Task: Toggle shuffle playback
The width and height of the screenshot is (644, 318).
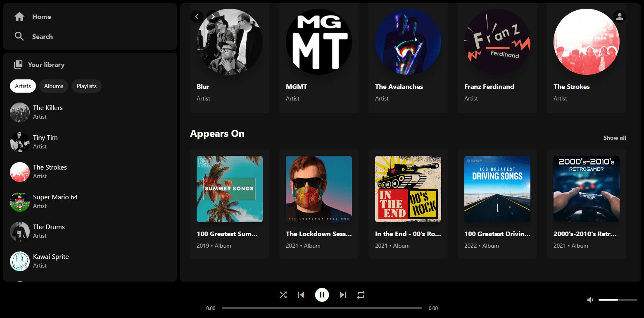Action: point(283,295)
